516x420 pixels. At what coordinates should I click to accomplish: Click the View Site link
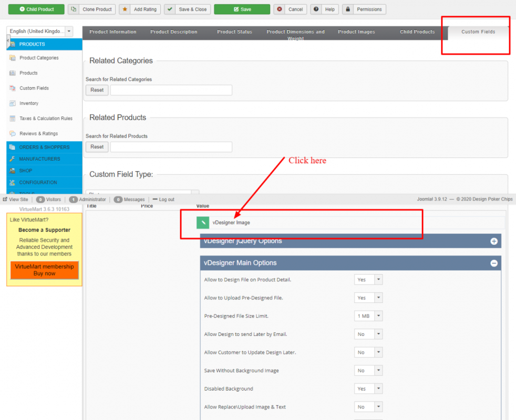(15, 199)
